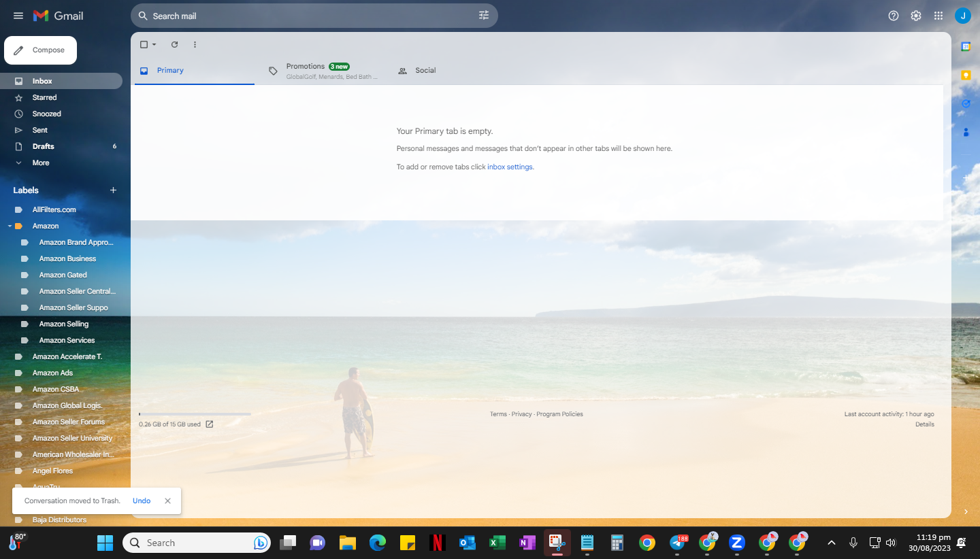Image resolution: width=980 pixels, height=559 pixels.
Task: Open the Google Account avatar J
Action: [963, 16]
